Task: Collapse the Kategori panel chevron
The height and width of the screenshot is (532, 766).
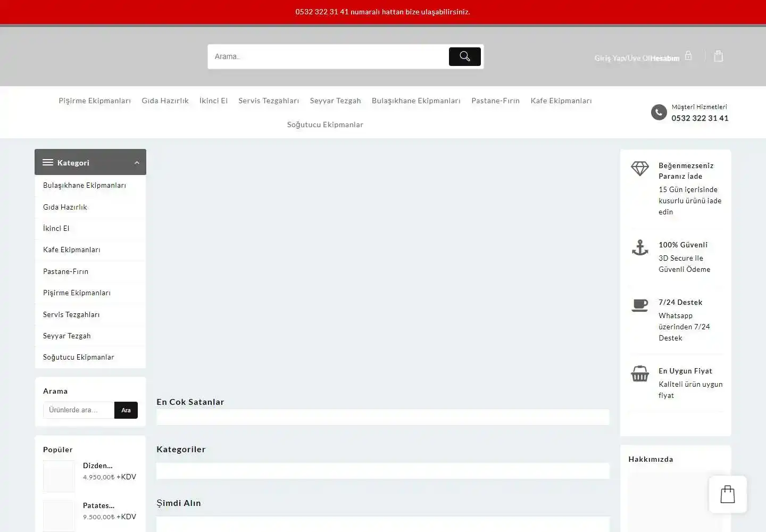Action: pos(137,163)
